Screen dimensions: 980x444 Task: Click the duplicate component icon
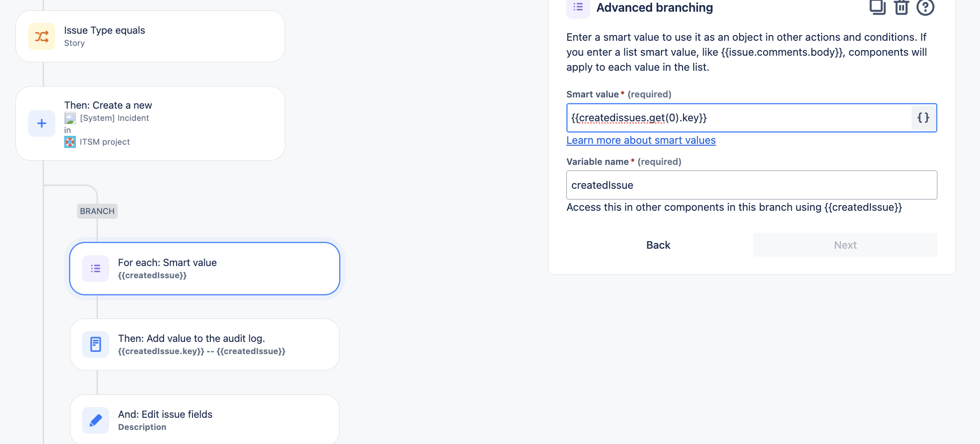[878, 7]
